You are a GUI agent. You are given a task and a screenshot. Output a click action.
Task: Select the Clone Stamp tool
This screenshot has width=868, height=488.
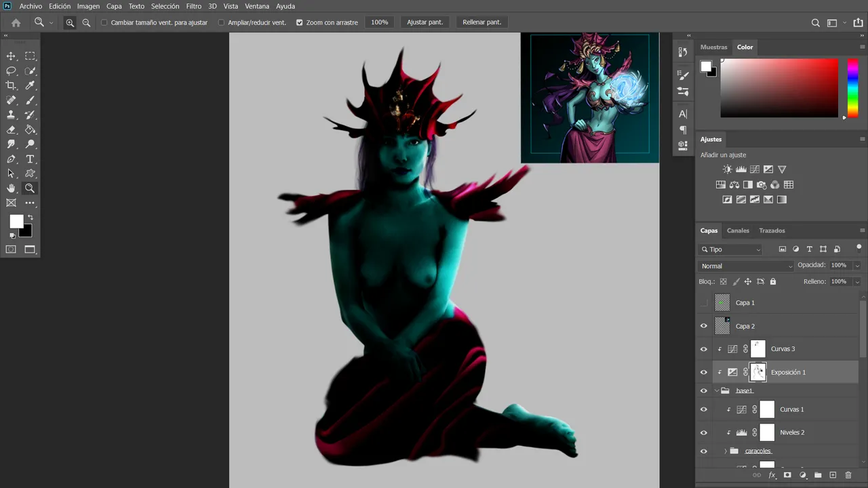[11, 115]
